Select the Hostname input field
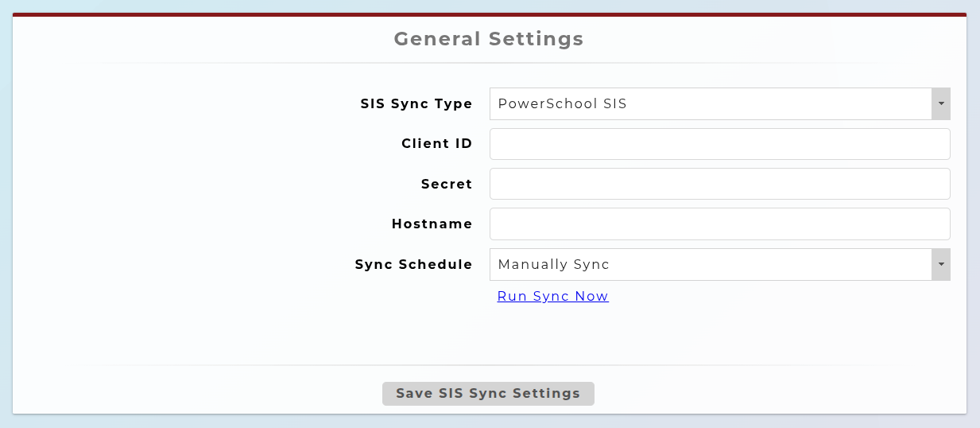Viewport: 980px width, 428px height. point(719,224)
